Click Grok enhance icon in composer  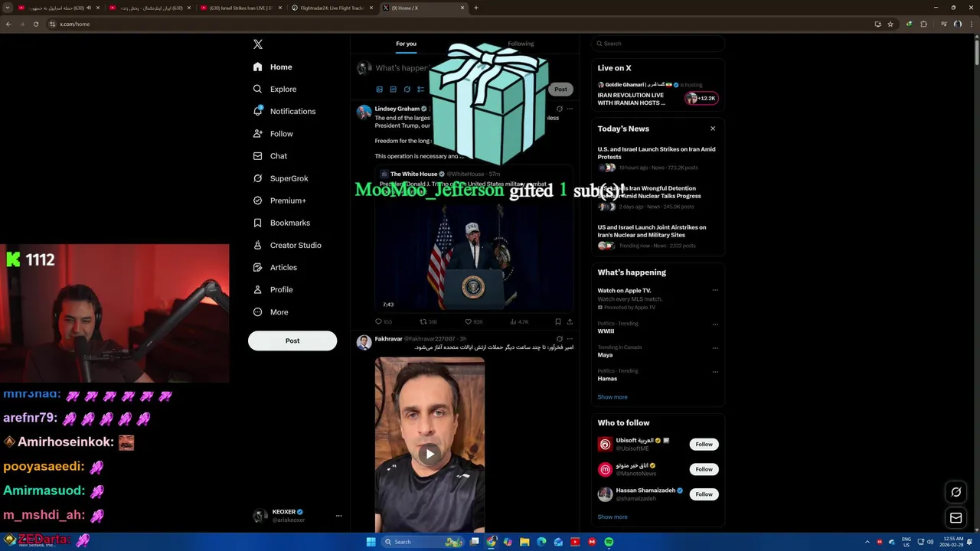tap(407, 90)
